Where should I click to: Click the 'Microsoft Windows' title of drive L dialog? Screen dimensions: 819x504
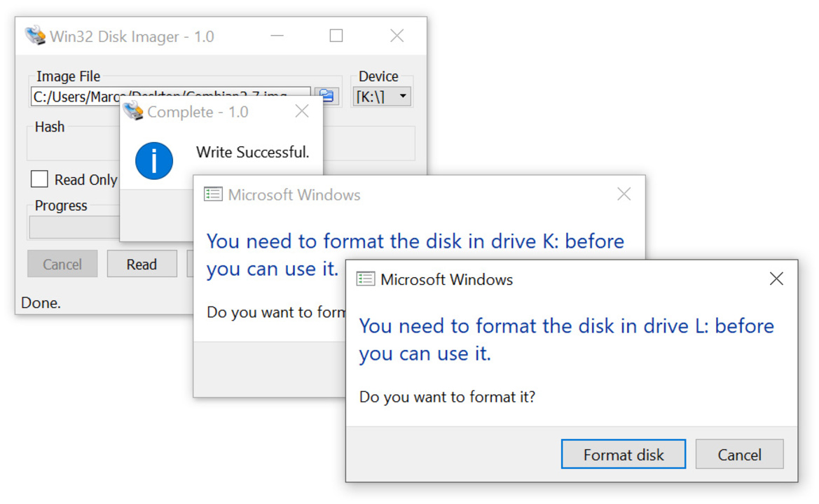pos(446,280)
